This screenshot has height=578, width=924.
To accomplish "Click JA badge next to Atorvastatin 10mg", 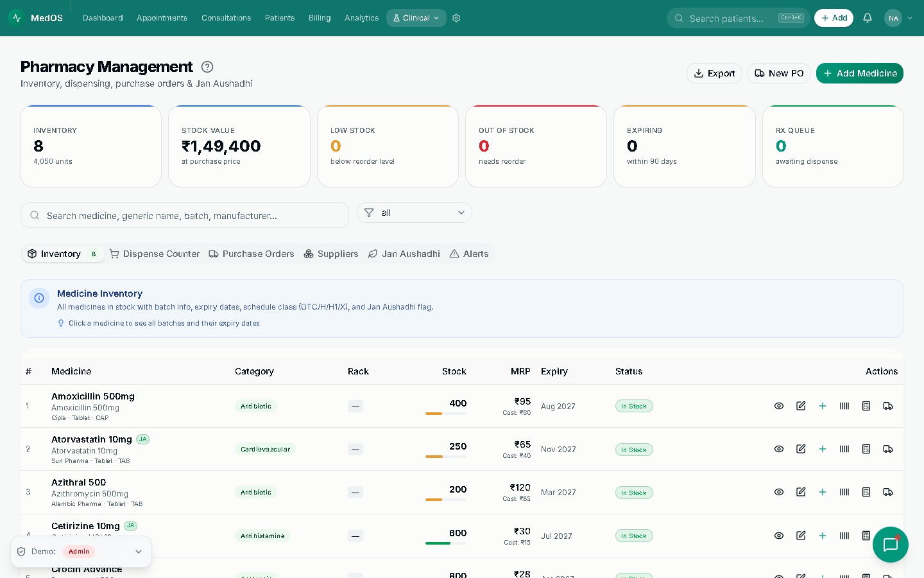I will coord(143,439).
